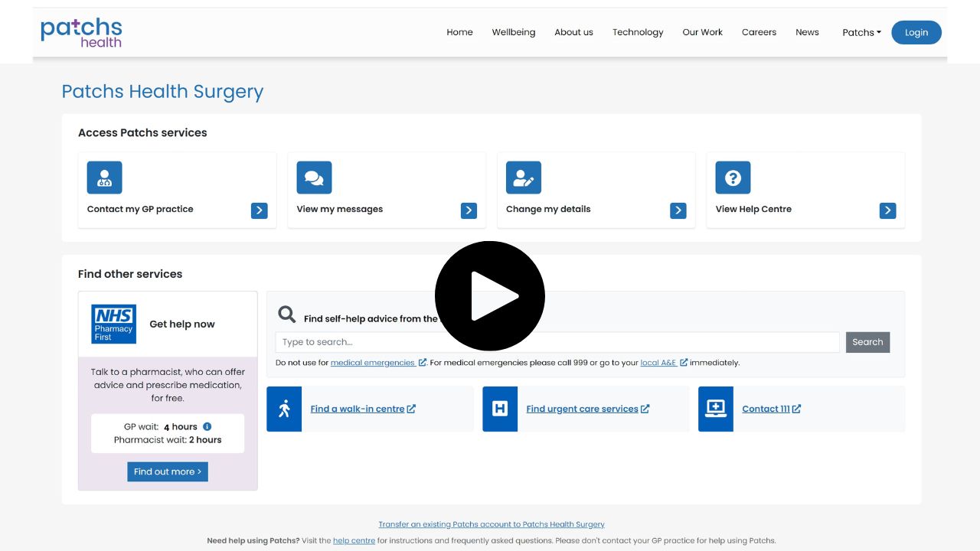Click the View Help Centre question icon
Screen dimensions: 980x551
pyautogui.click(x=733, y=178)
